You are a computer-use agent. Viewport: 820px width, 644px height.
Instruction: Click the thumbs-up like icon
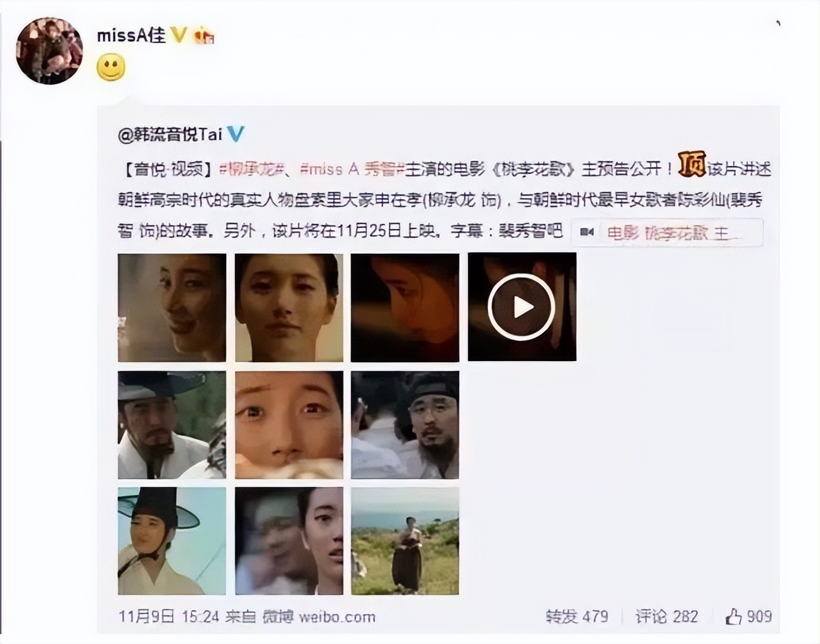733,617
